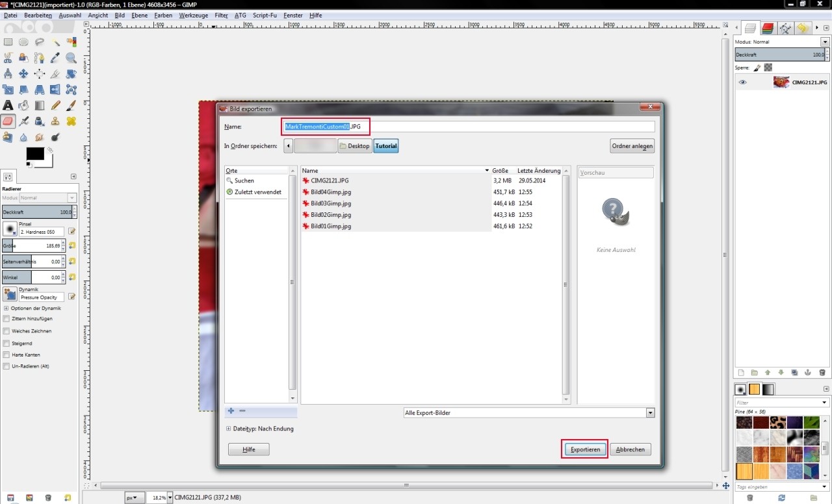Select the Move tool
This screenshot has width=832, height=504.
(x=23, y=73)
